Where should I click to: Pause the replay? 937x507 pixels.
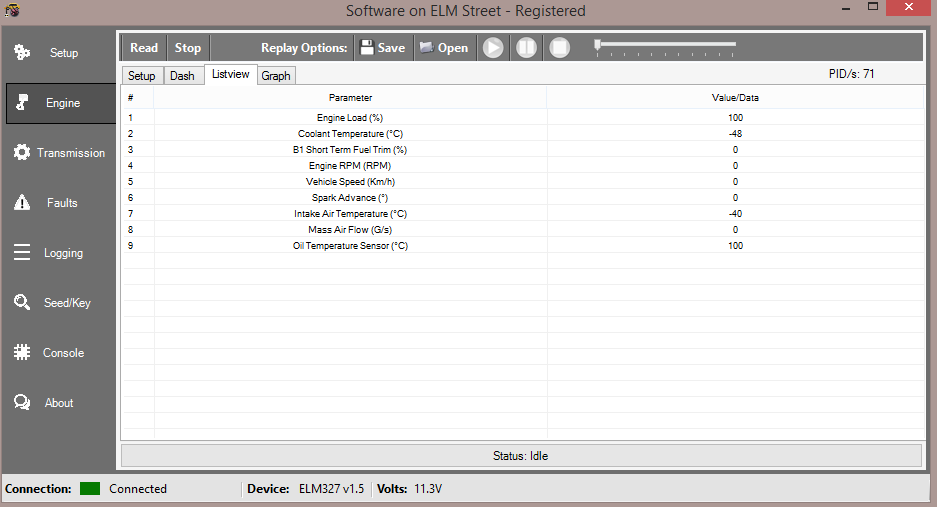(526, 48)
